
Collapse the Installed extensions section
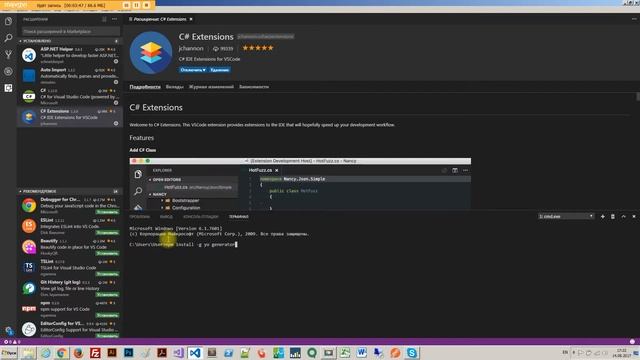69,41
